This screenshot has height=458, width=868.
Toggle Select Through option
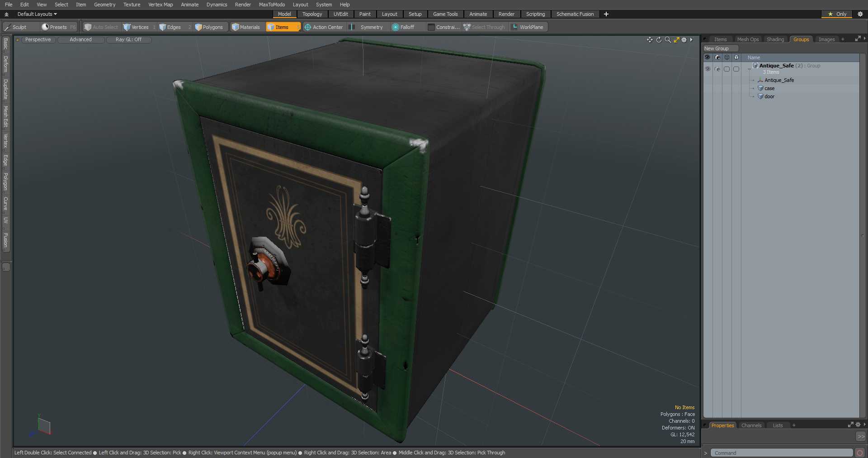484,27
